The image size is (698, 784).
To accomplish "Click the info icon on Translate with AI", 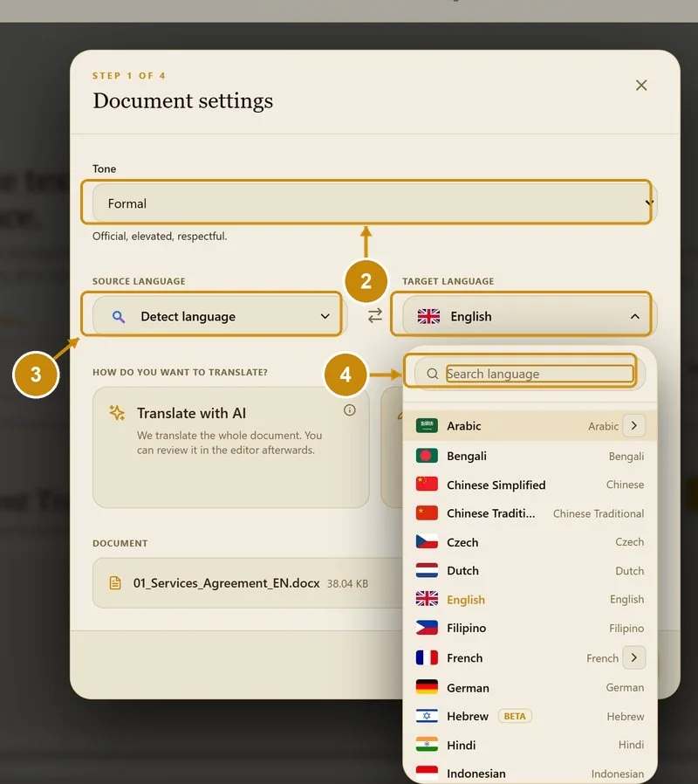I will click(x=349, y=410).
